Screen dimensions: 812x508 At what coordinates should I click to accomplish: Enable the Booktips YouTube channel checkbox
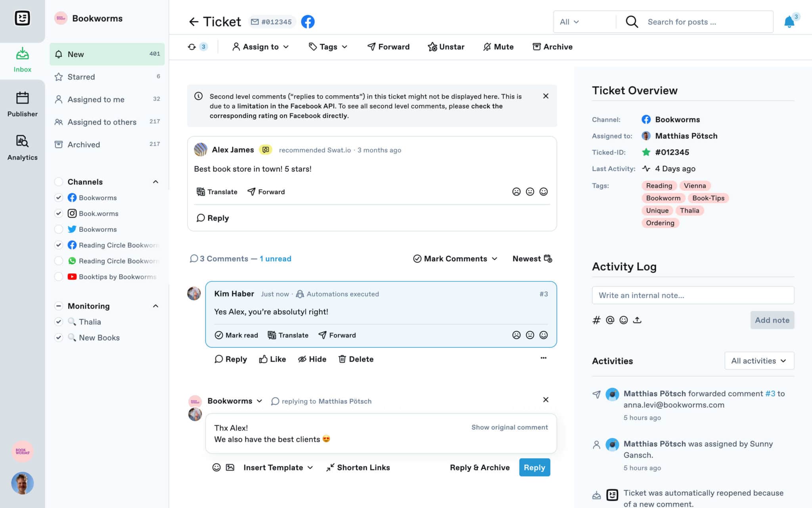click(58, 277)
